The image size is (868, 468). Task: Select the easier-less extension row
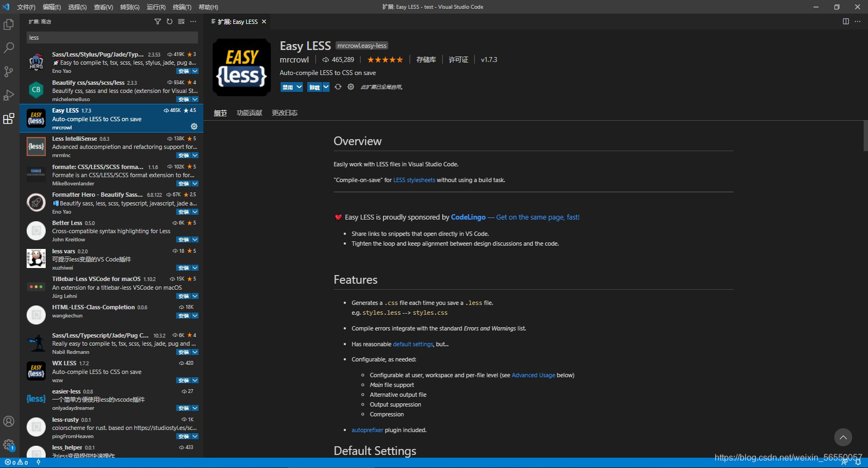tap(111, 400)
